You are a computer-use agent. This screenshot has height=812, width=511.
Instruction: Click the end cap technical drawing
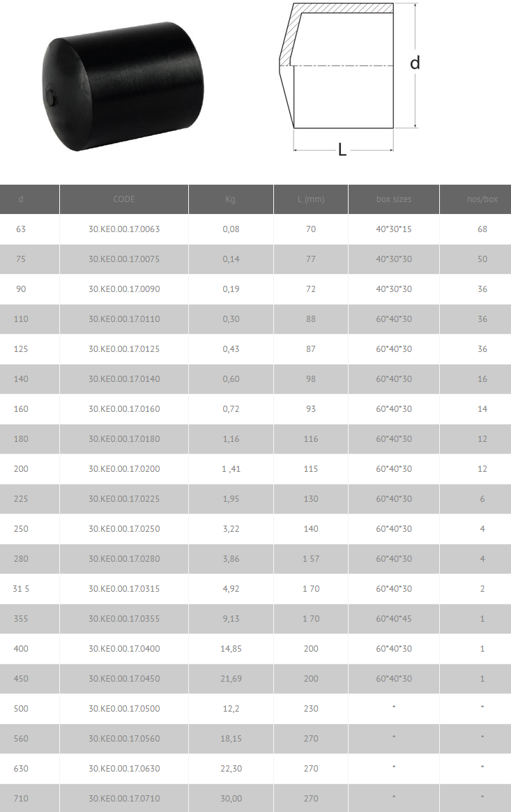pyautogui.click(x=349, y=79)
